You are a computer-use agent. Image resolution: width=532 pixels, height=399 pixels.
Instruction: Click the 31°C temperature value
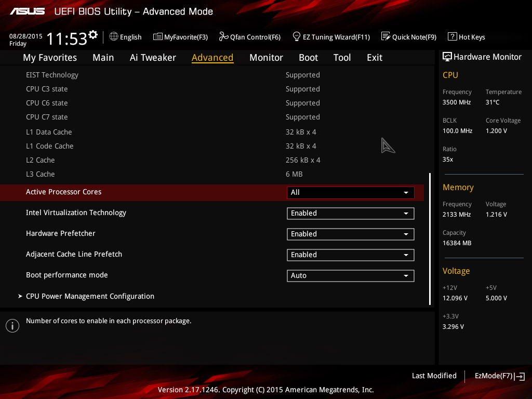click(x=493, y=102)
